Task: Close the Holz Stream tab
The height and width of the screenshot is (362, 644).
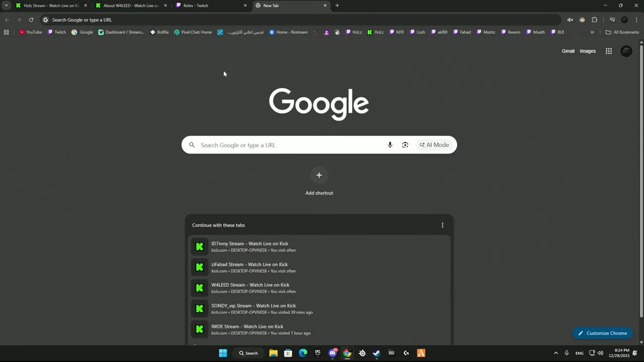Action: tap(85, 6)
